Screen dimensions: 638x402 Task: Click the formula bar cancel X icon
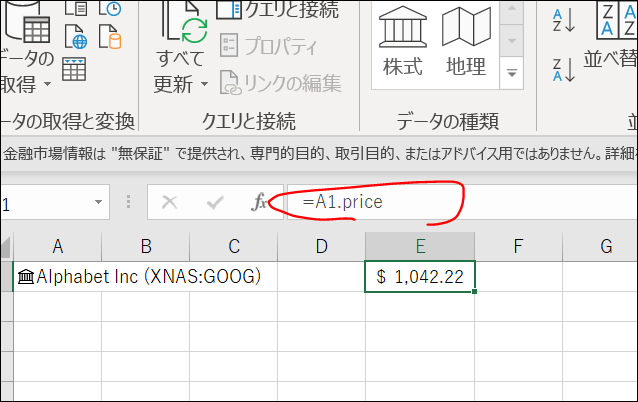pyautogui.click(x=170, y=202)
